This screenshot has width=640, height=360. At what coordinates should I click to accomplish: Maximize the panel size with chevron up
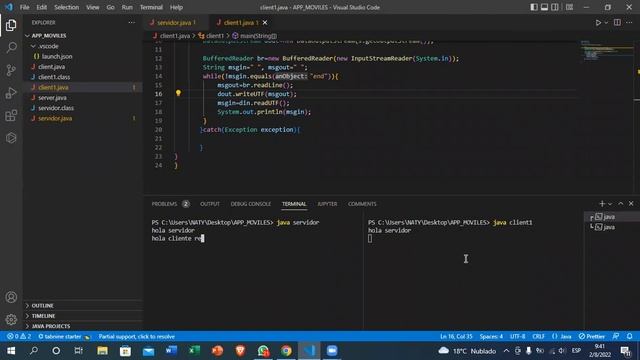(620, 203)
